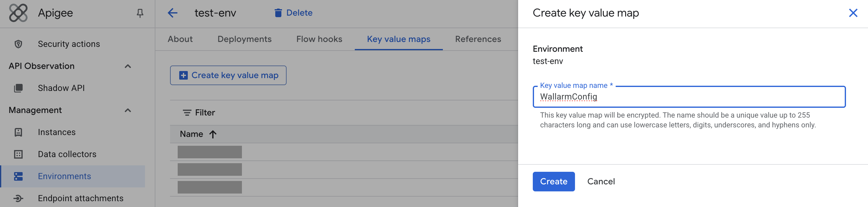Open the Flow hooks tab
The height and width of the screenshot is (207, 868).
tap(319, 39)
